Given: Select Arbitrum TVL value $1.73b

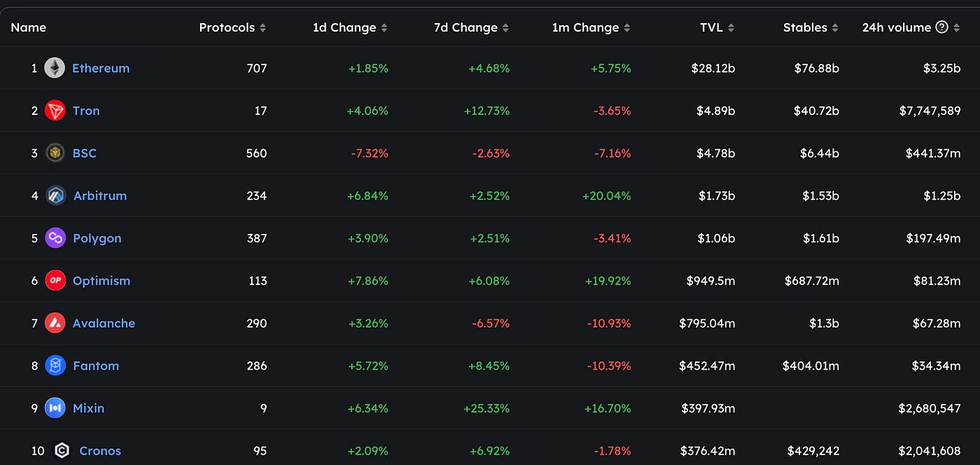Looking at the screenshot, I should click(x=717, y=195).
